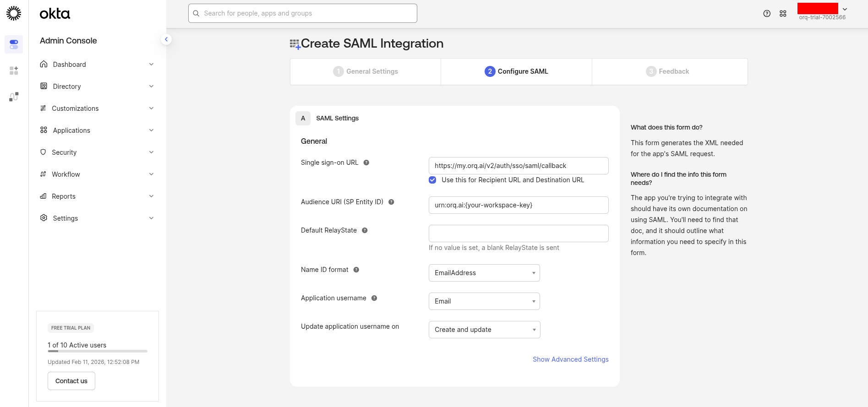Screen dimensions: 868x407
Task: Go to General Settings step tab
Action: [x=366, y=71]
